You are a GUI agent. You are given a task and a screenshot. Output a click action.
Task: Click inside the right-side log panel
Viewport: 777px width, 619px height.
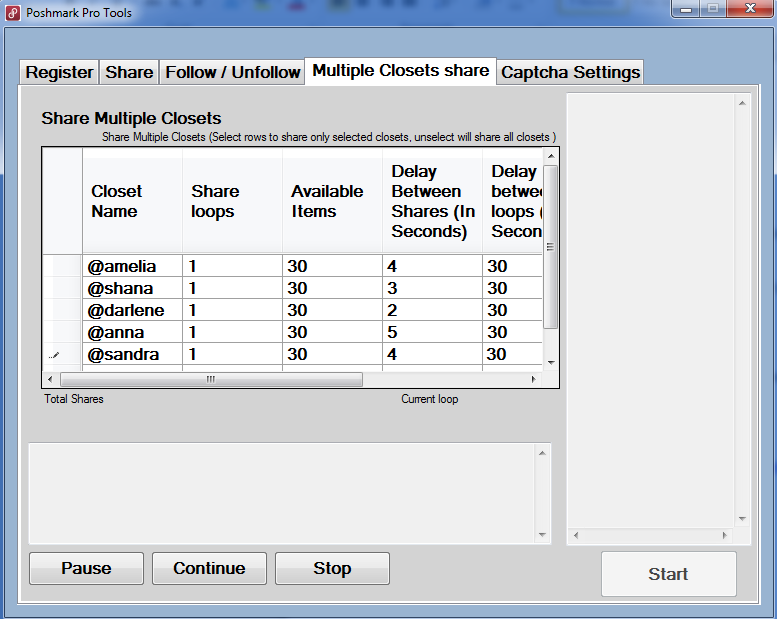[x=651, y=311]
